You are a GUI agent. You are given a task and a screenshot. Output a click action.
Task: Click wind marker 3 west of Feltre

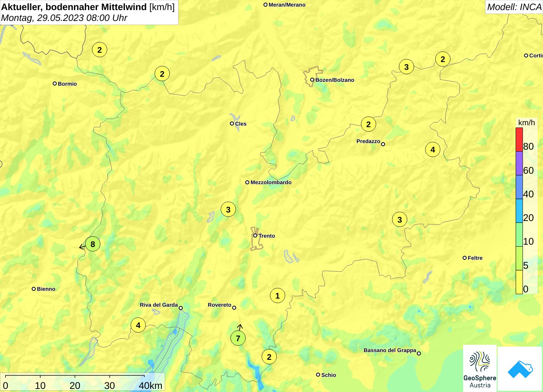click(x=399, y=220)
